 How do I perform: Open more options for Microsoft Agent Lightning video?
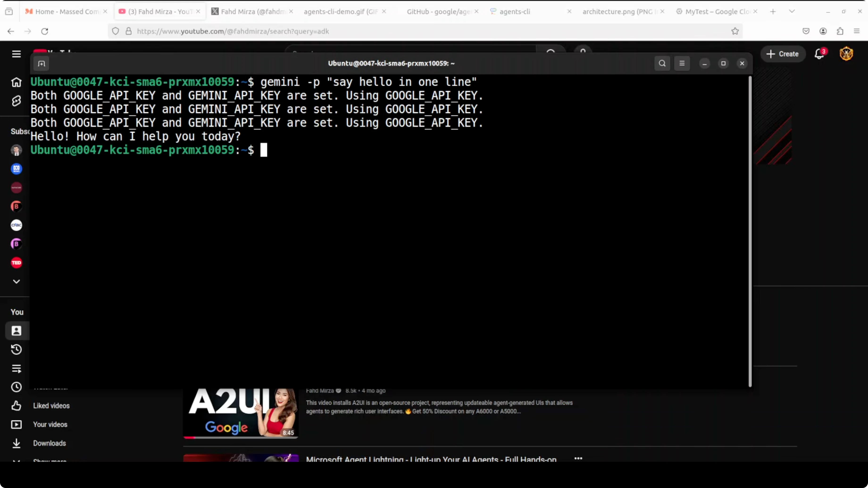click(x=578, y=458)
